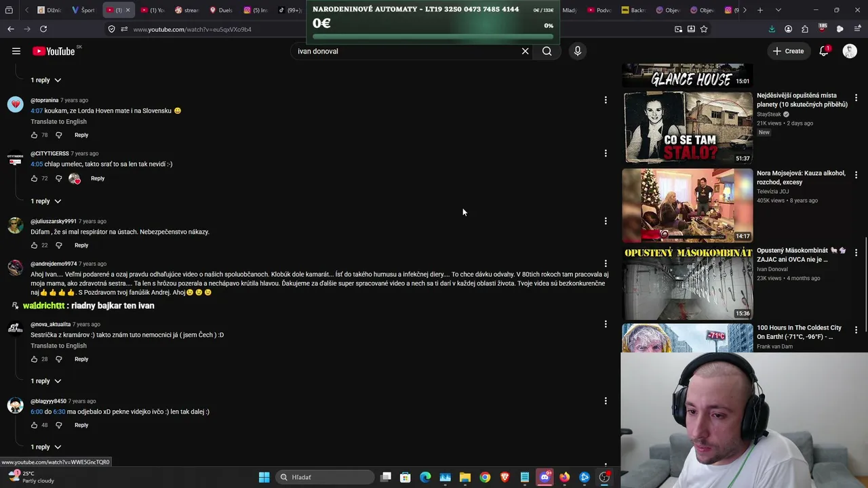
Task: Switch to the 'strean' browser tab
Action: (186, 10)
